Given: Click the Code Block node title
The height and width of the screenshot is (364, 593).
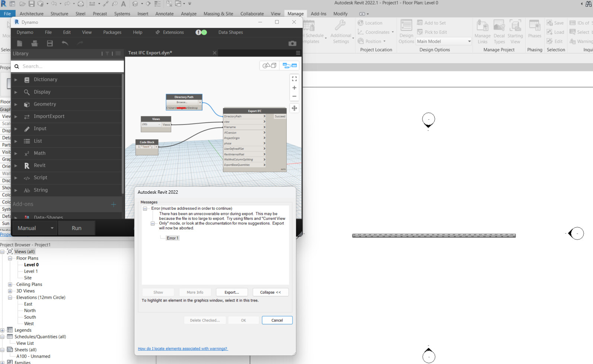Looking at the screenshot, I should 147,142.
